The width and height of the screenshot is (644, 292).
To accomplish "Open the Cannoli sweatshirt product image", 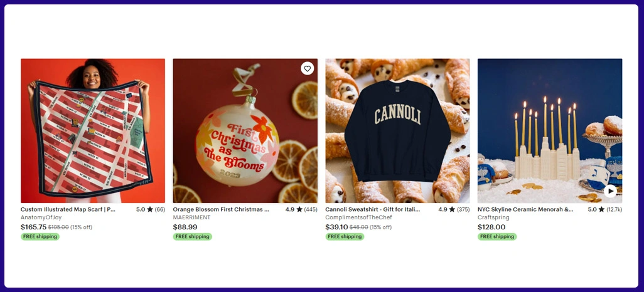I will [x=397, y=131].
